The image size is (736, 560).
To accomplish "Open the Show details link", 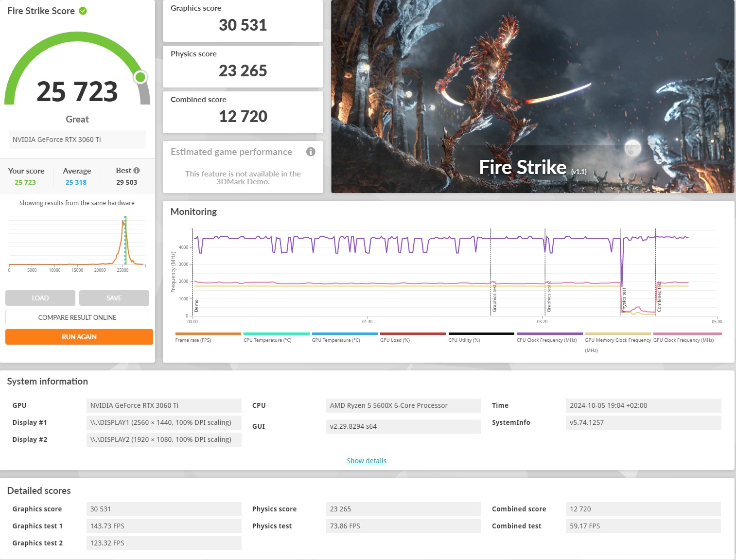I will tap(367, 461).
